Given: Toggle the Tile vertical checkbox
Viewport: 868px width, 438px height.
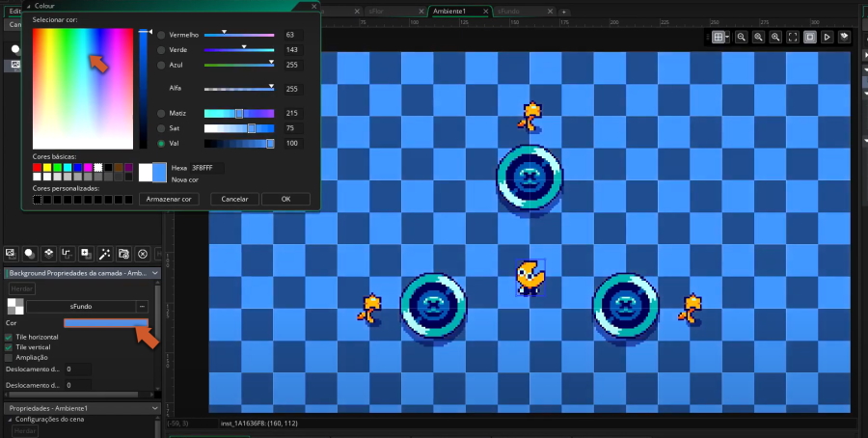Looking at the screenshot, I should tap(9, 347).
